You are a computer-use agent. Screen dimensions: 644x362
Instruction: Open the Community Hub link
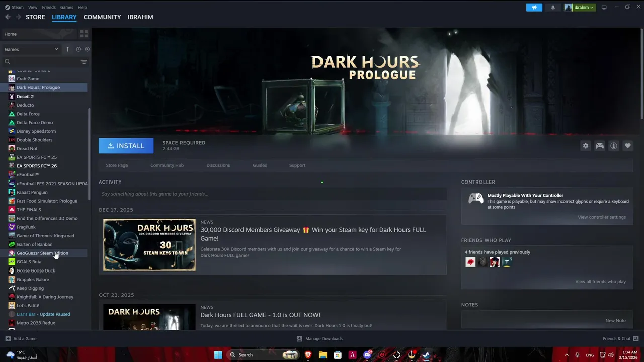[167, 165]
